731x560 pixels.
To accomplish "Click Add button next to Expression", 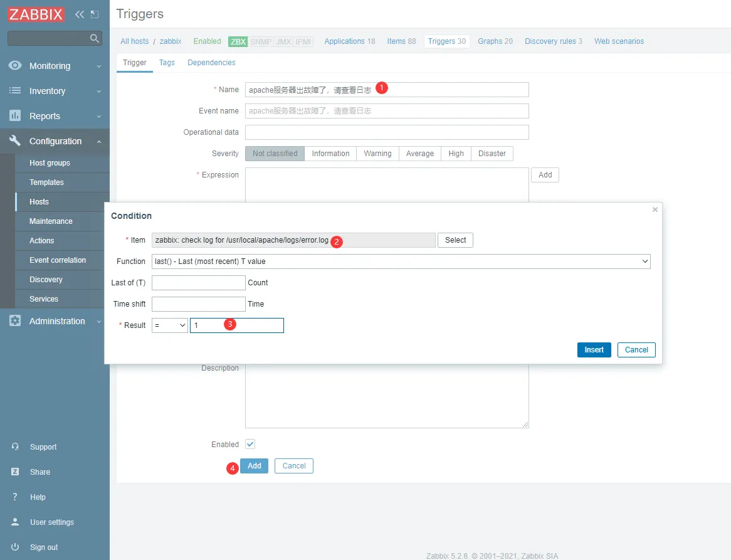I will [545, 175].
